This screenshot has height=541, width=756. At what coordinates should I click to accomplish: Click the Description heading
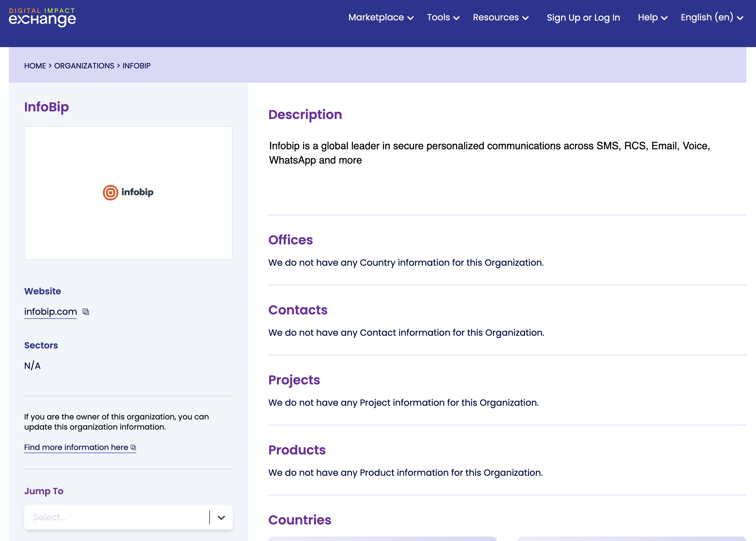pos(305,115)
